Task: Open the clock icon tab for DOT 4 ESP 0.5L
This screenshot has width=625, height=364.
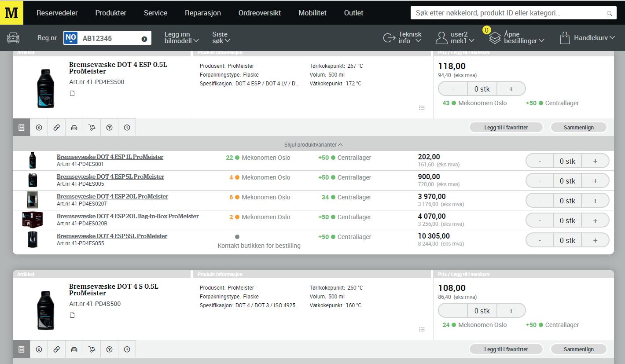Action: (x=127, y=128)
